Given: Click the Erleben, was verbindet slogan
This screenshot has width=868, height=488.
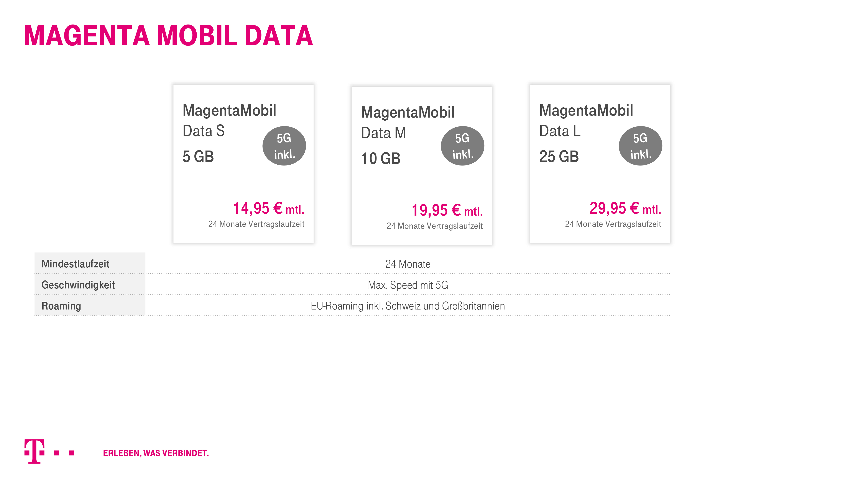Looking at the screenshot, I should pyautogui.click(x=156, y=453).
